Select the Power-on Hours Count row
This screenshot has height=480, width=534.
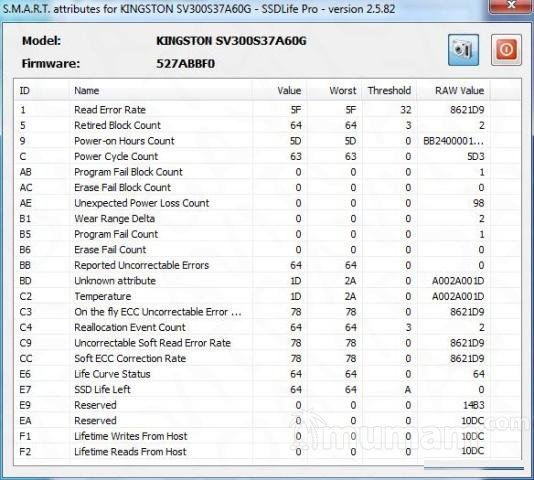click(x=252, y=141)
